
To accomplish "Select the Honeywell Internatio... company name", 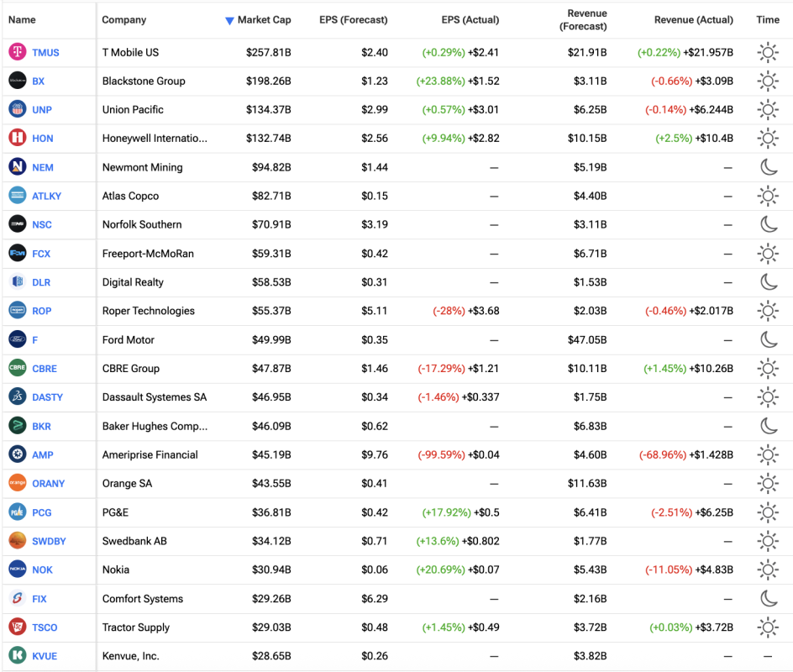I will click(x=155, y=139).
